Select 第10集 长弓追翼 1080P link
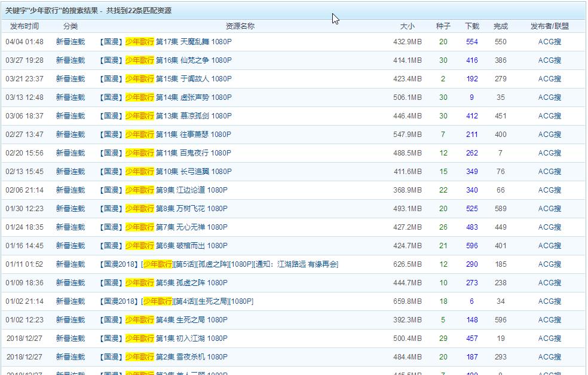Viewport: 588px width, 375px height. [x=178, y=172]
